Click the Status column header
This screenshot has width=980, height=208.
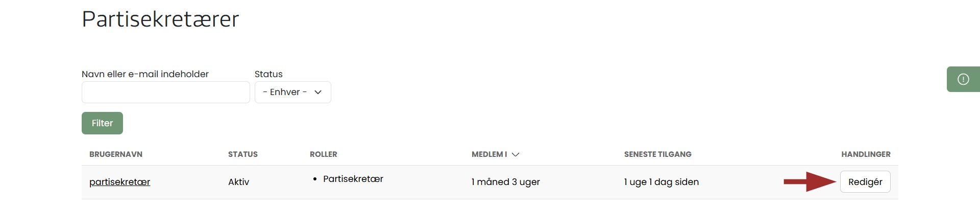(x=242, y=154)
